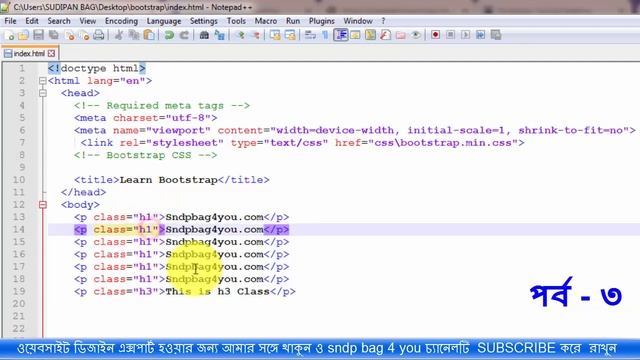This screenshot has width=640, height=360.
Task: Open the Settings menu
Action: point(204,21)
